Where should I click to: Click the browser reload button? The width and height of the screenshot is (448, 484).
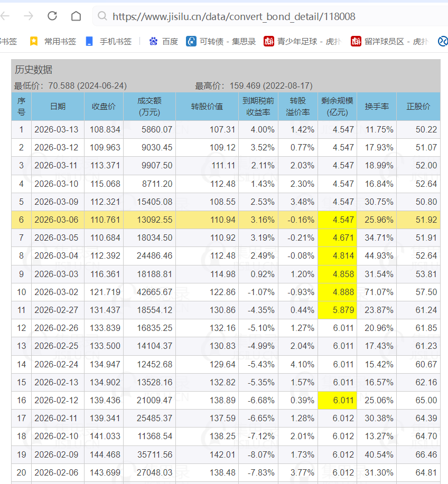coord(52,16)
